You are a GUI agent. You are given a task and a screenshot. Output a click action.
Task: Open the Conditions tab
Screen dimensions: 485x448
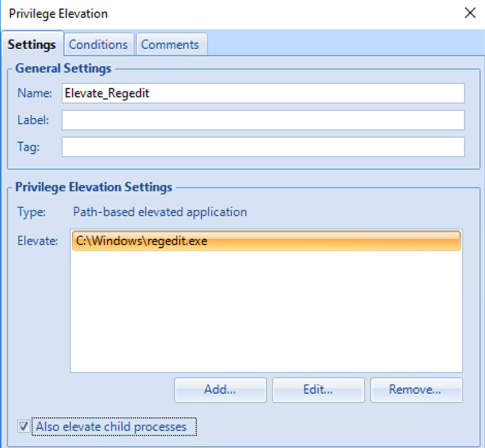[98, 45]
